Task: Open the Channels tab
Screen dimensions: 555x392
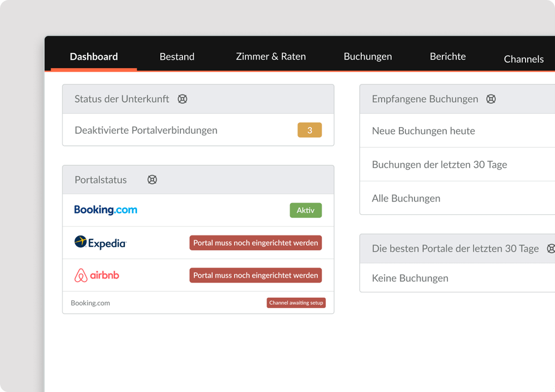Action: pyautogui.click(x=523, y=59)
